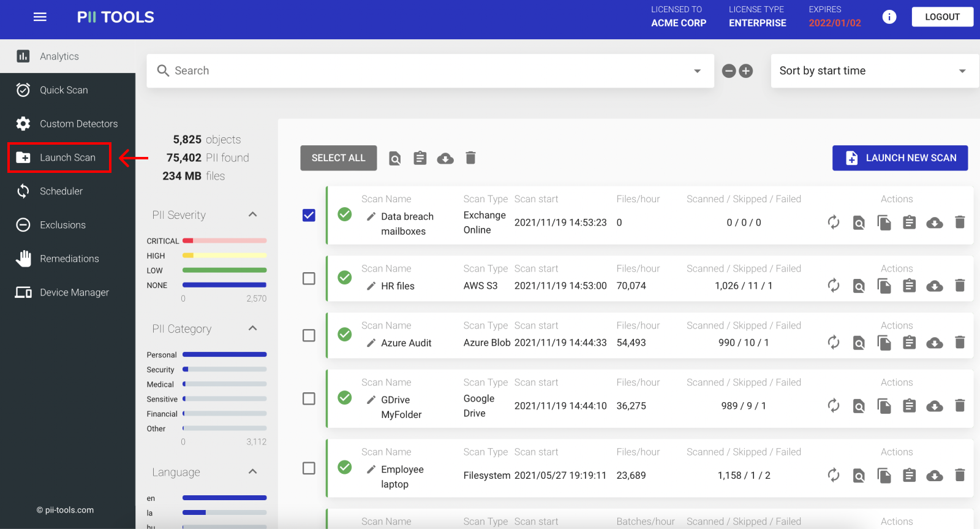
Task: Delete the Data breach mailboxes scan
Action: [x=960, y=222]
